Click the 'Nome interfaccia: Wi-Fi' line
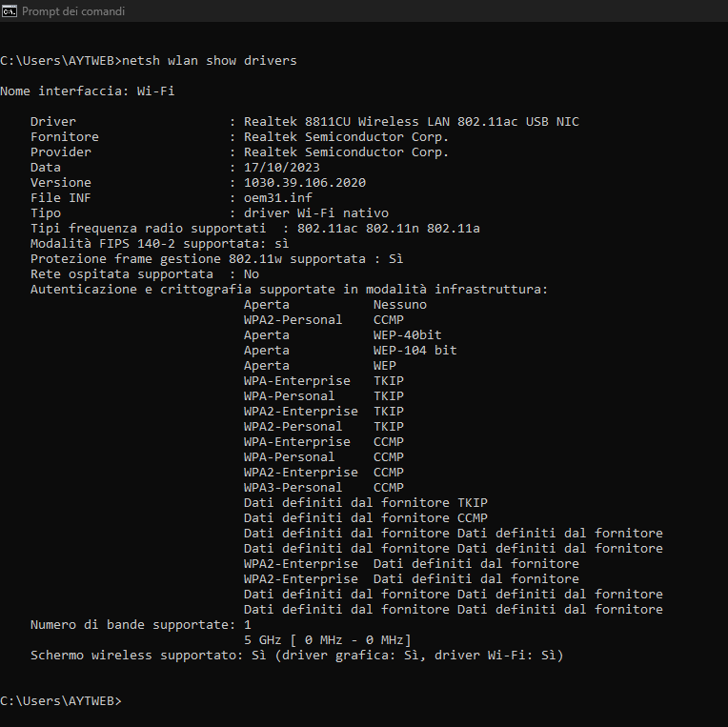The image size is (728, 727). click(87, 91)
